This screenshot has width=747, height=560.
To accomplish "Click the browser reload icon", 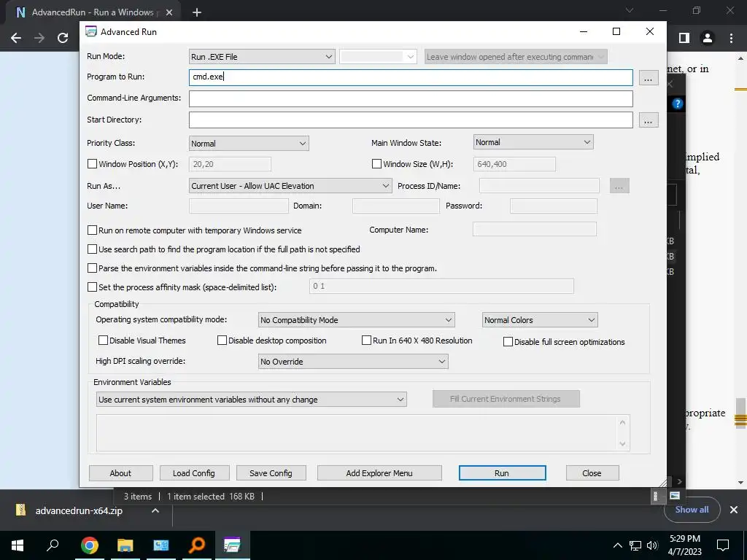I will [63, 38].
